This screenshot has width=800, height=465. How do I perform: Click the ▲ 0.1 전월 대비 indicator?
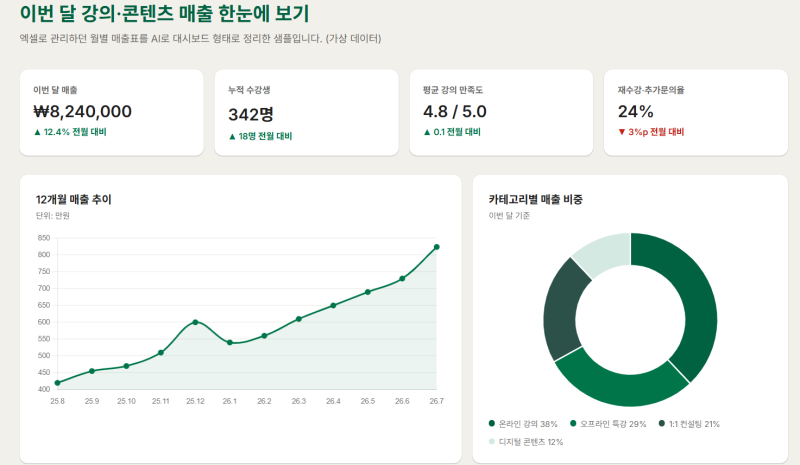pos(452,132)
